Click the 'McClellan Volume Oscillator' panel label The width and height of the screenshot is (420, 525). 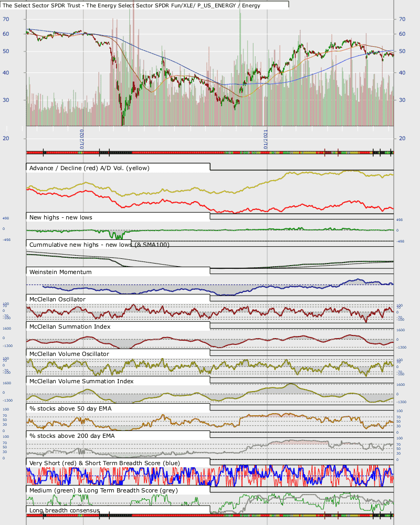(69, 354)
